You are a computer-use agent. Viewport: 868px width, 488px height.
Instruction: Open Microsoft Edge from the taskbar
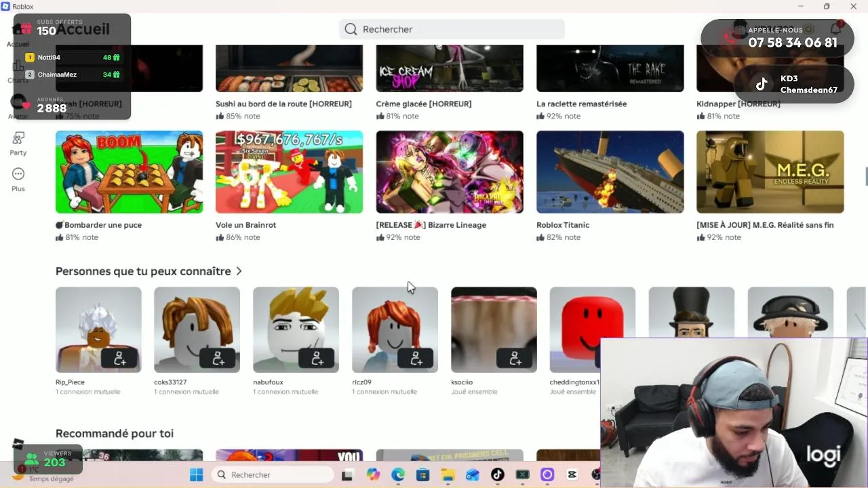coord(398,474)
